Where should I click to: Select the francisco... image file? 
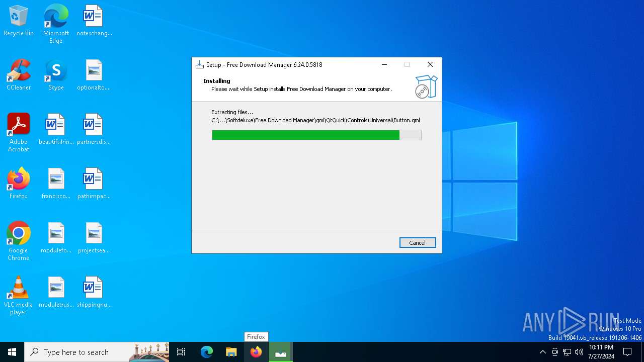point(56,184)
